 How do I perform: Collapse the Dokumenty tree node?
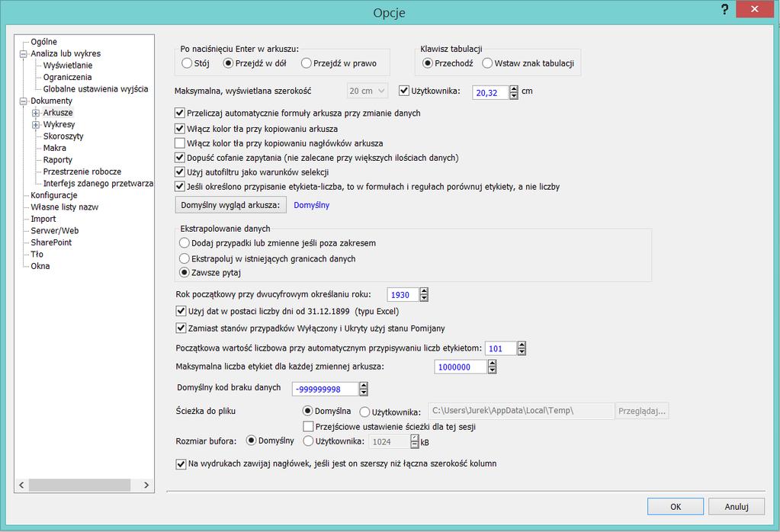[23, 101]
